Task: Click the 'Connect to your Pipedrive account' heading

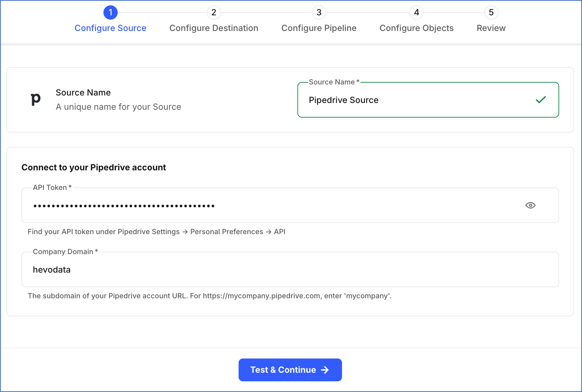Action: (x=94, y=167)
